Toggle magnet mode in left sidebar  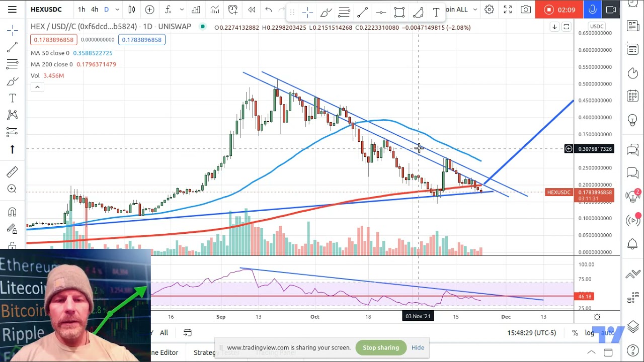point(12,212)
